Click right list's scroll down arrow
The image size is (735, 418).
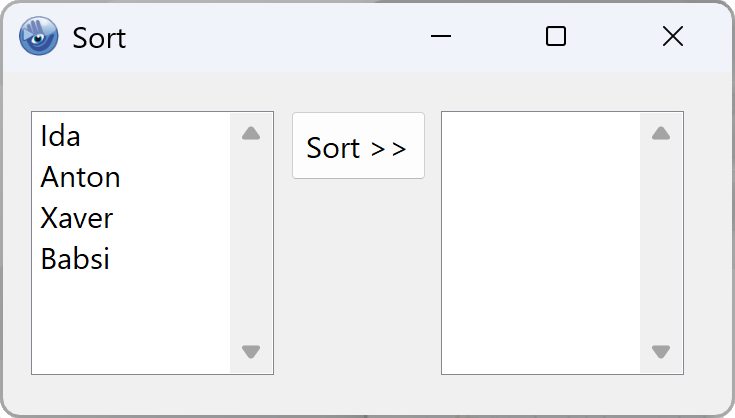pyautogui.click(x=661, y=352)
